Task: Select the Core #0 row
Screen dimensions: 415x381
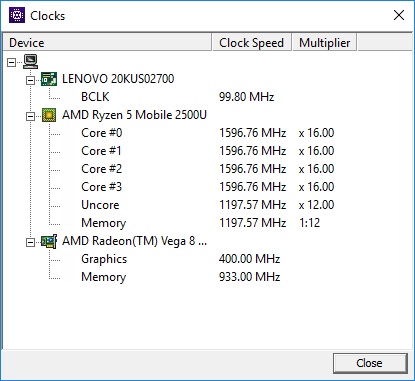Action: [207, 133]
